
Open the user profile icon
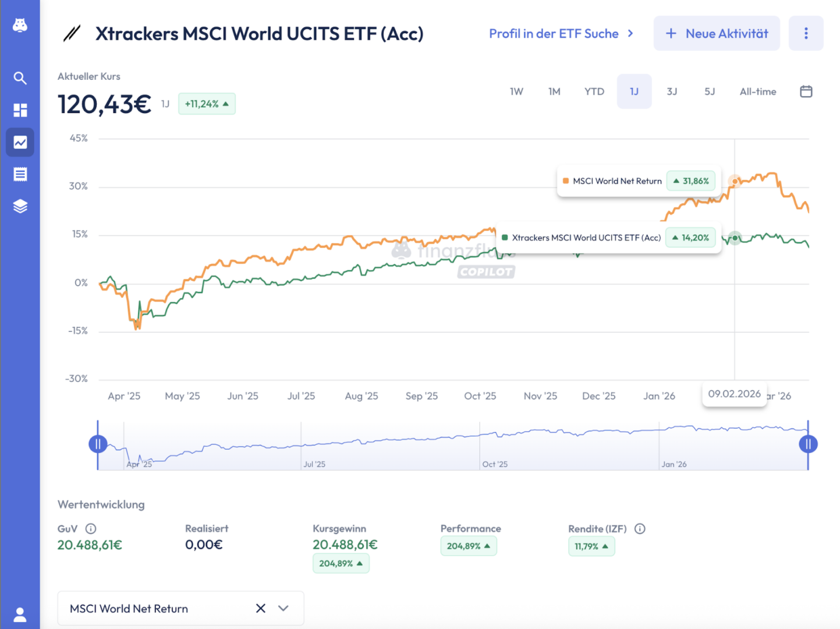(x=20, y=614)
